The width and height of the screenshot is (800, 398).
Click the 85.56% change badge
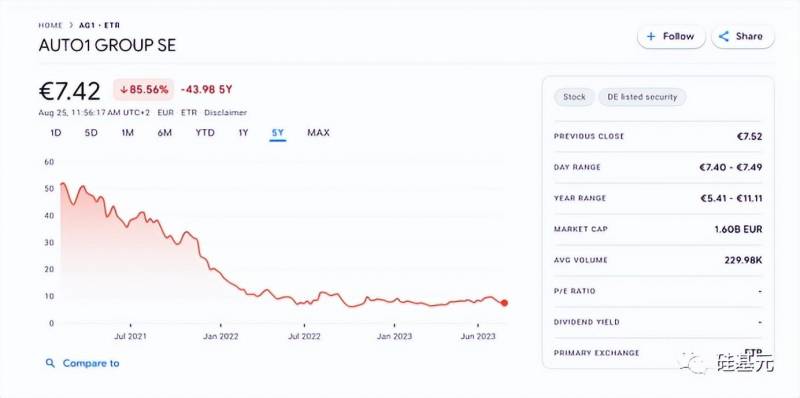point(143,90)
